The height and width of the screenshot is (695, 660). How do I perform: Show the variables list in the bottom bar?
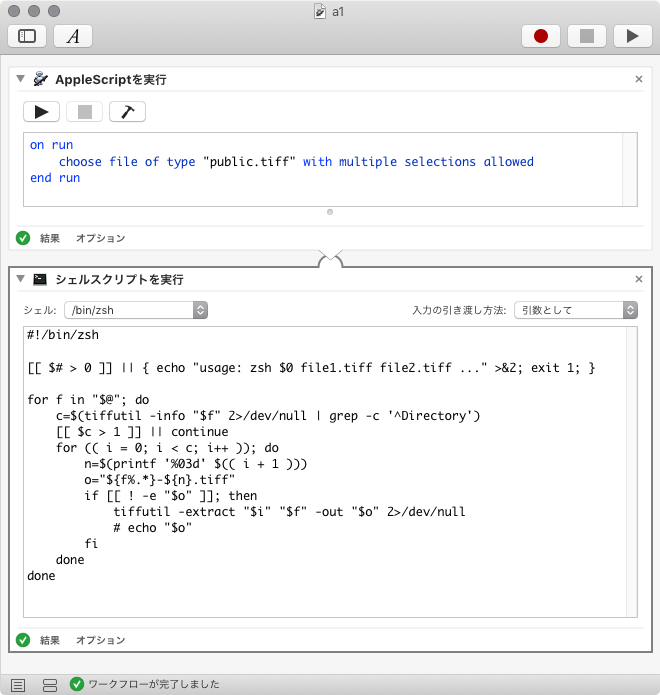(50, 685)
